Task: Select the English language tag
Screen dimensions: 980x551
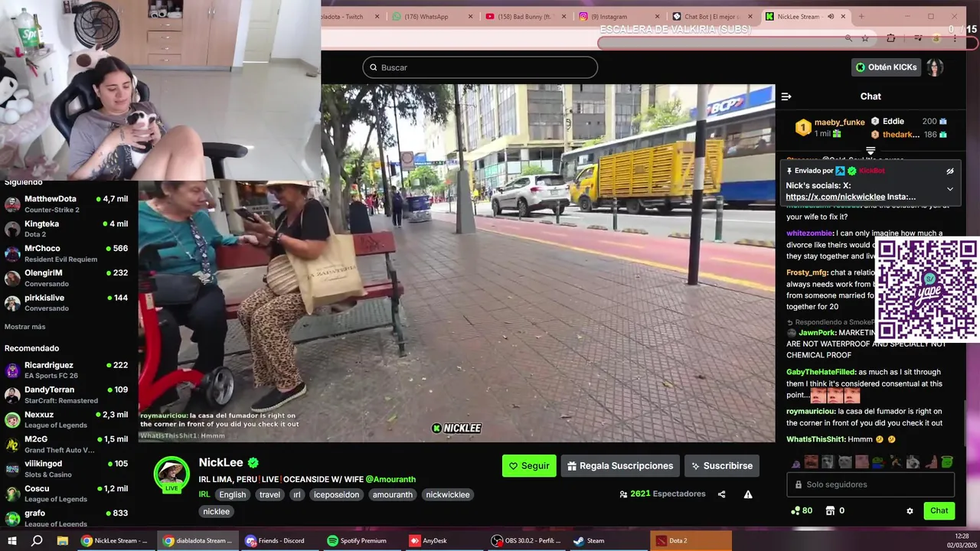Action: click(x=233, y=494)
